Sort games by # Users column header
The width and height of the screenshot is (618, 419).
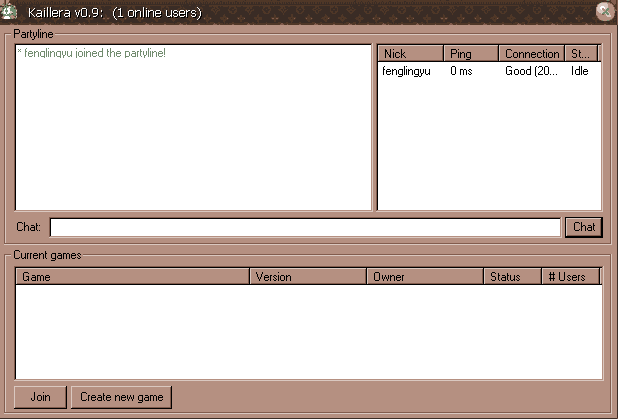click(x=571, y=277)
